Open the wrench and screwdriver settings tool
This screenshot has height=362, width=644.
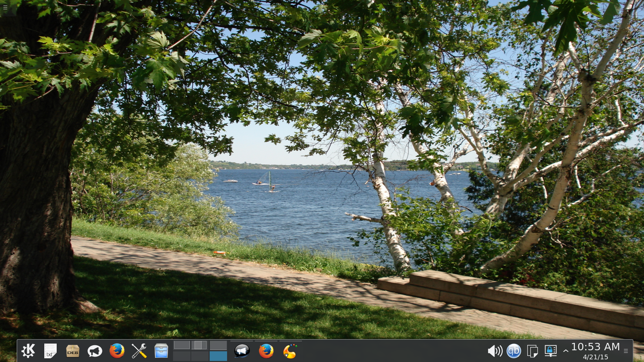(139, 351)
